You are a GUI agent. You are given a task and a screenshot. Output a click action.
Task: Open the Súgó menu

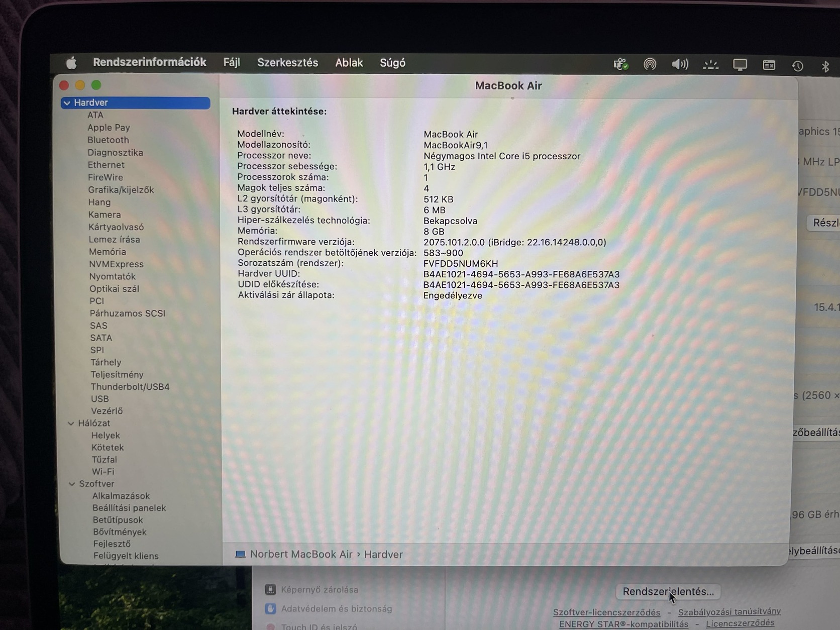coord(392,63)
